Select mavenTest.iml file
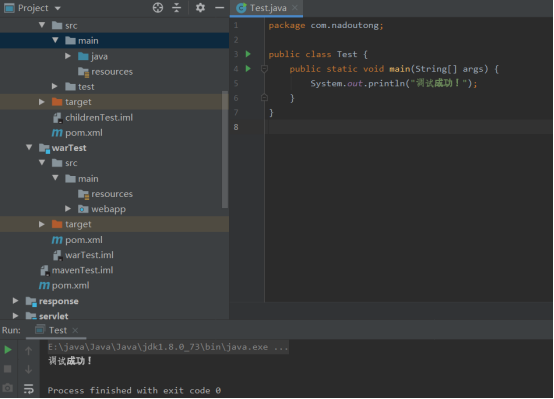This screenshot has height=399, width=554. [x=76, y=270]
